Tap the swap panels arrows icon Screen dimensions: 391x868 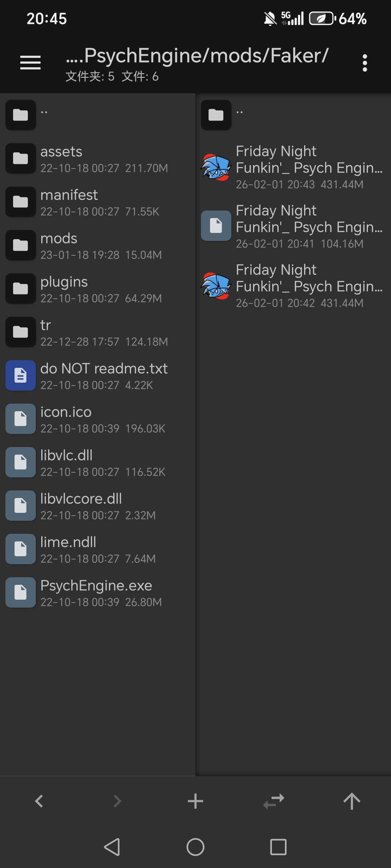274,801
